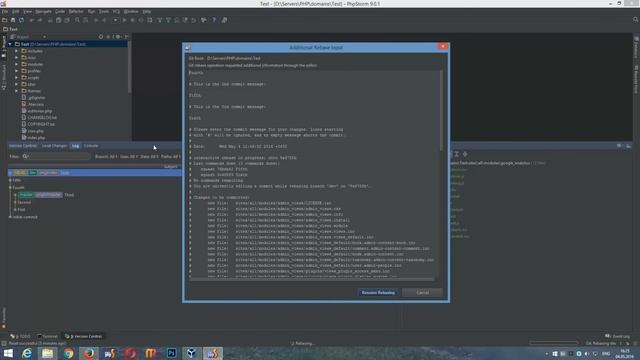Open the Code menu
The image size is (640, 360).
60,11
